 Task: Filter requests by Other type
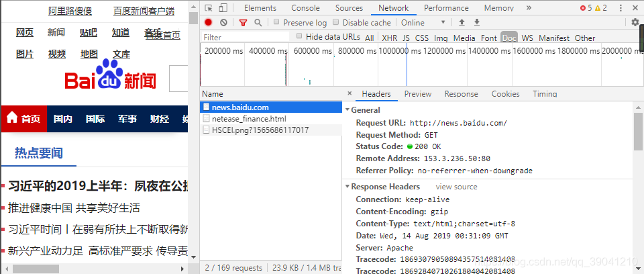[x=585, y=38]
